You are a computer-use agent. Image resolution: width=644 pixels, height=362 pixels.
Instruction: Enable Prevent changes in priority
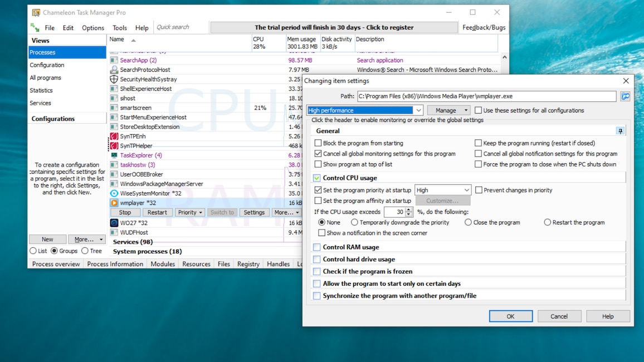(x=479, y=190)
